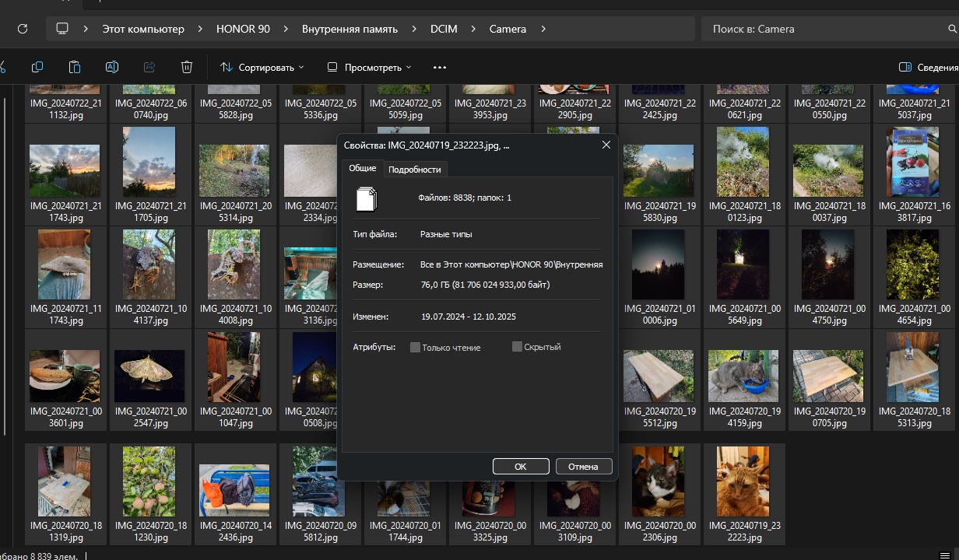Toggle the Только чтение checkbox
Image resolution: width=959 pixels, height=560 pixels.
click(x=416, y=348)
